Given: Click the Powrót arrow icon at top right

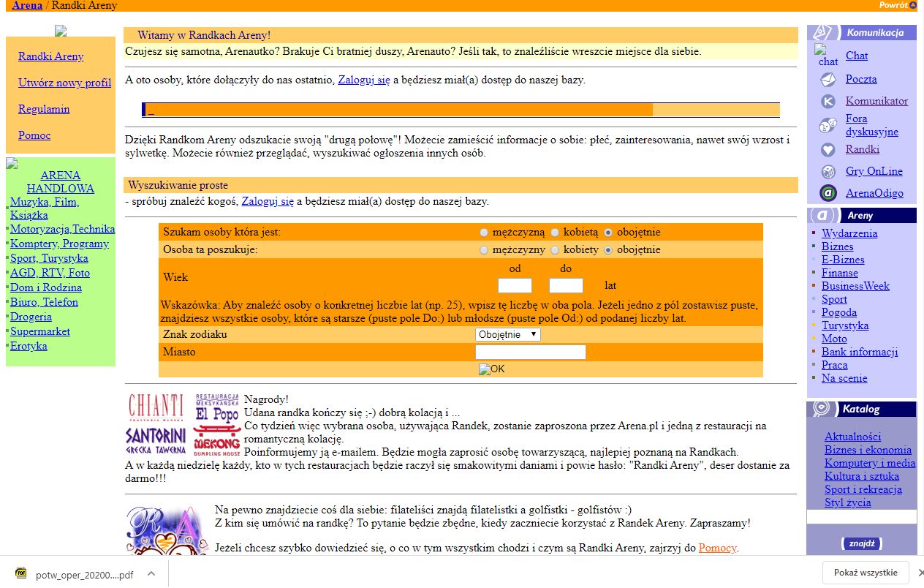Looking at the screenshot, I should (913, 5).
